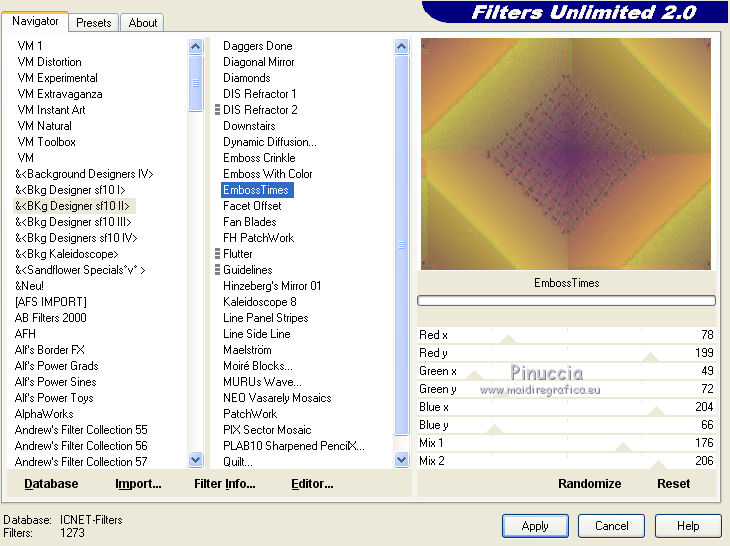
Task: Select &<Bkg Kaleidoscope> category
Action: coord(67,254)
